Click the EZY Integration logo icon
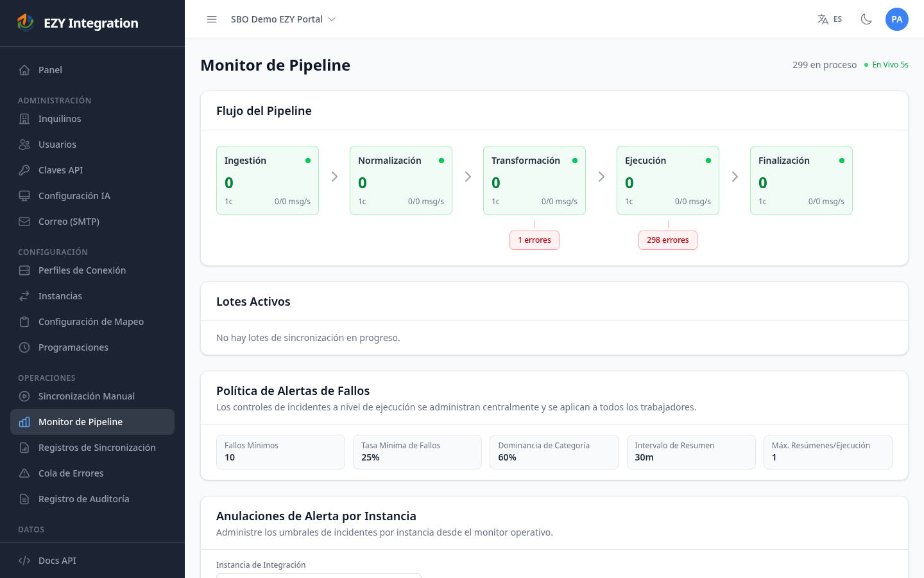Viewport: 924px width, 578px height. 26,22
